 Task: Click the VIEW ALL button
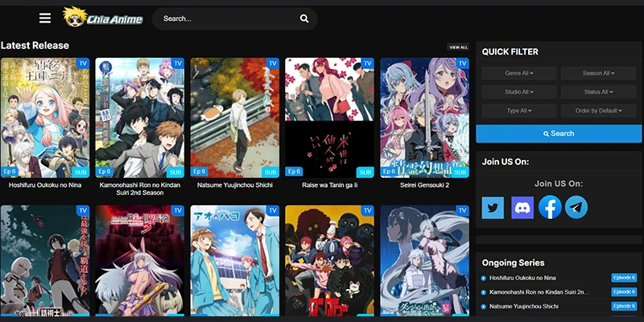pyautogui.click(x=458, y=47)
